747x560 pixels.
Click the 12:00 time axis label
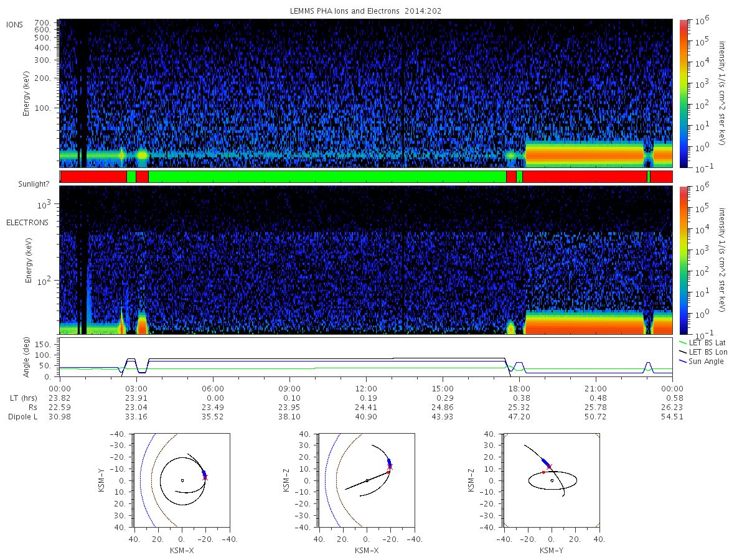click(x=366, y=388)
